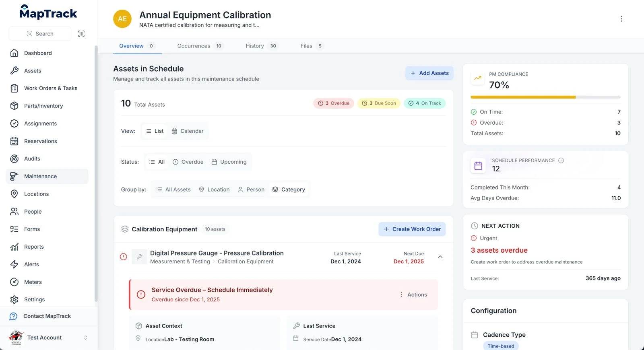Image resolution: width=644 pixels, height=350 pixels.
Task: Click the 3 Due Soon badge
Action: [x=379, y=103]
